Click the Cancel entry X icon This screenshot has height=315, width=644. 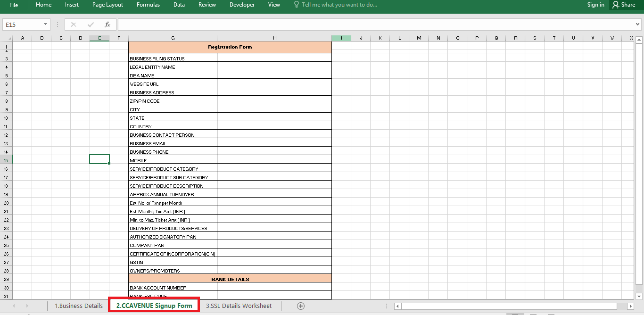pos(74,25)
